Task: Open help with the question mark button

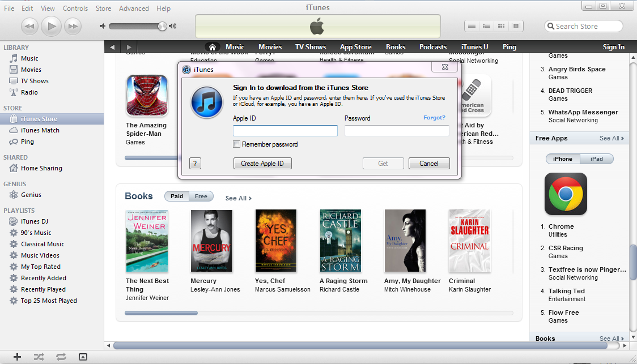Action: pos(195,164)
